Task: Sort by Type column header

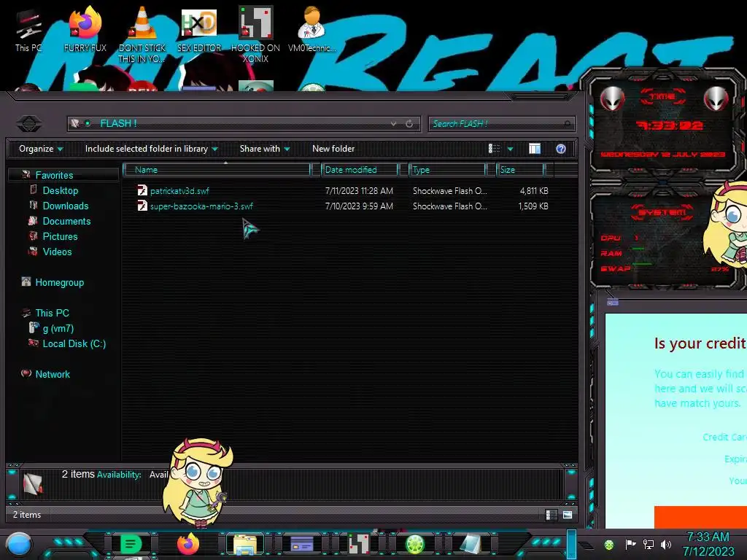Action: tap(447, 169)
